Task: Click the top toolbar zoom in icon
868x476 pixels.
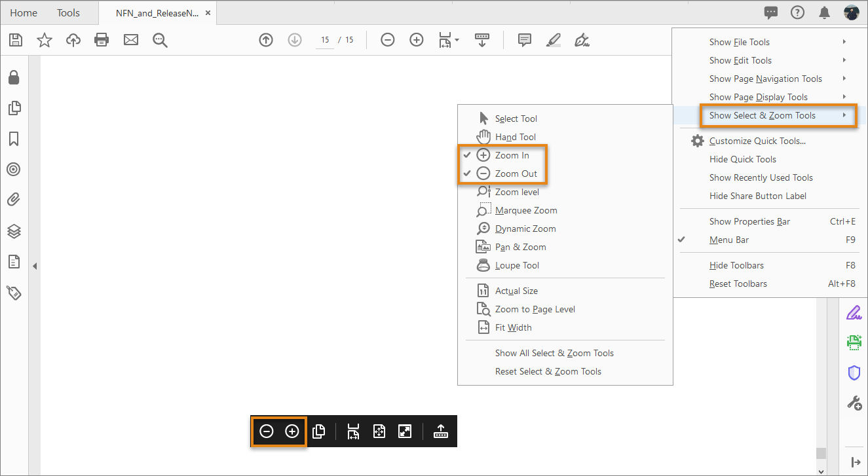Action: tap(417, 40)
